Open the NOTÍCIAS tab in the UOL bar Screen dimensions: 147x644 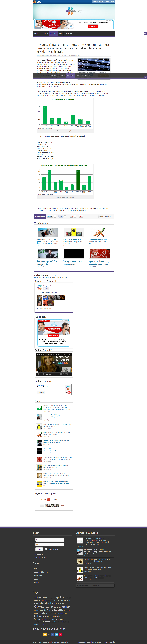click(x=95, y=2)
